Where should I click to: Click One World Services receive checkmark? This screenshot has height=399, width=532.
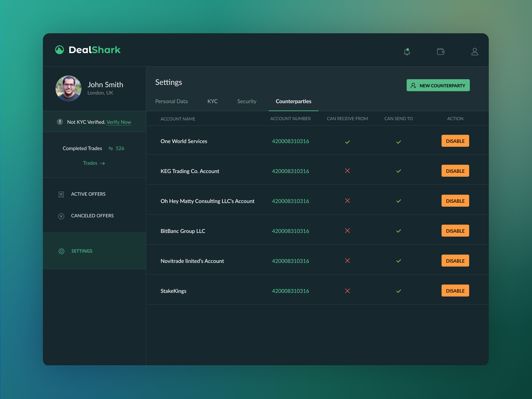tap(347, 142)
